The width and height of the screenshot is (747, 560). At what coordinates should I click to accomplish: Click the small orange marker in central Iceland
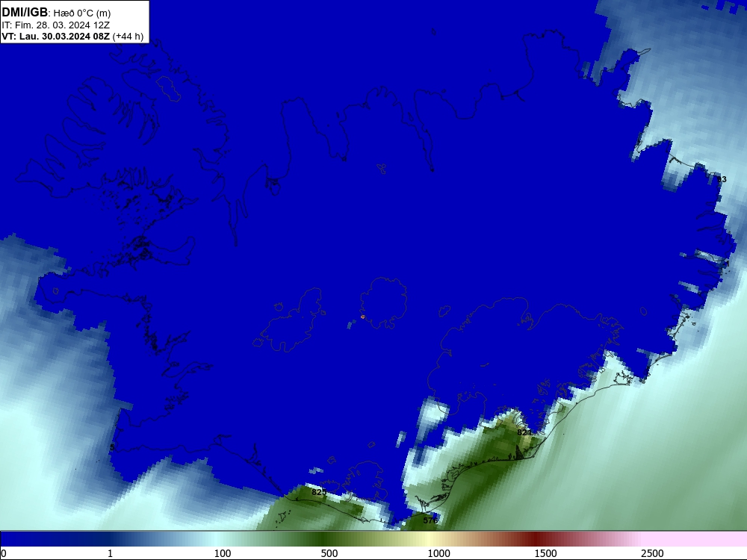(362, 317)
